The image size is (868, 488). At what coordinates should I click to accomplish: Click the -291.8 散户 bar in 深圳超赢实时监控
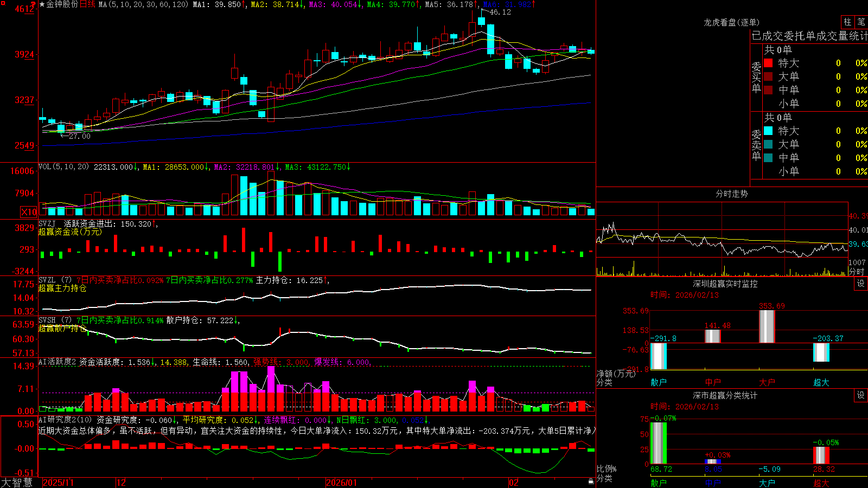[658, 356]
